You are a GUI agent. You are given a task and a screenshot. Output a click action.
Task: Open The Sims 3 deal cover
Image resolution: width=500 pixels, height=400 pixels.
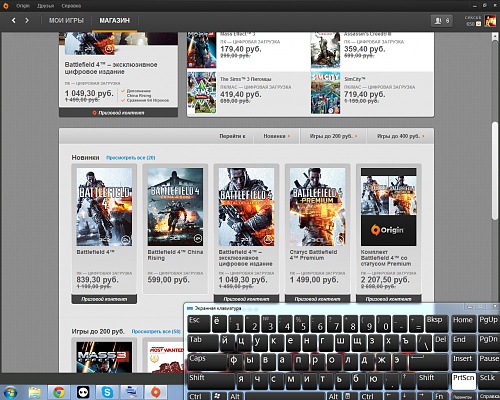point(202,93)
